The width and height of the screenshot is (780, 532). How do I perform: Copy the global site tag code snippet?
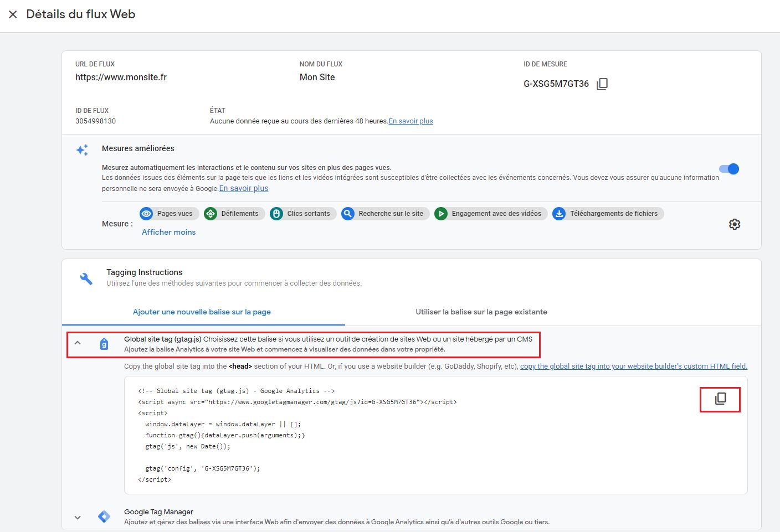tap(720, 399)
